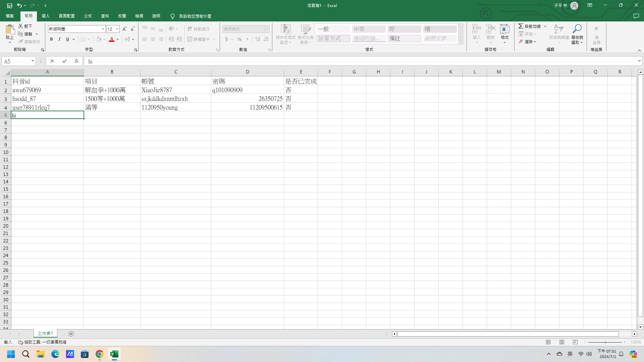Align text to the right

point(161,39)
